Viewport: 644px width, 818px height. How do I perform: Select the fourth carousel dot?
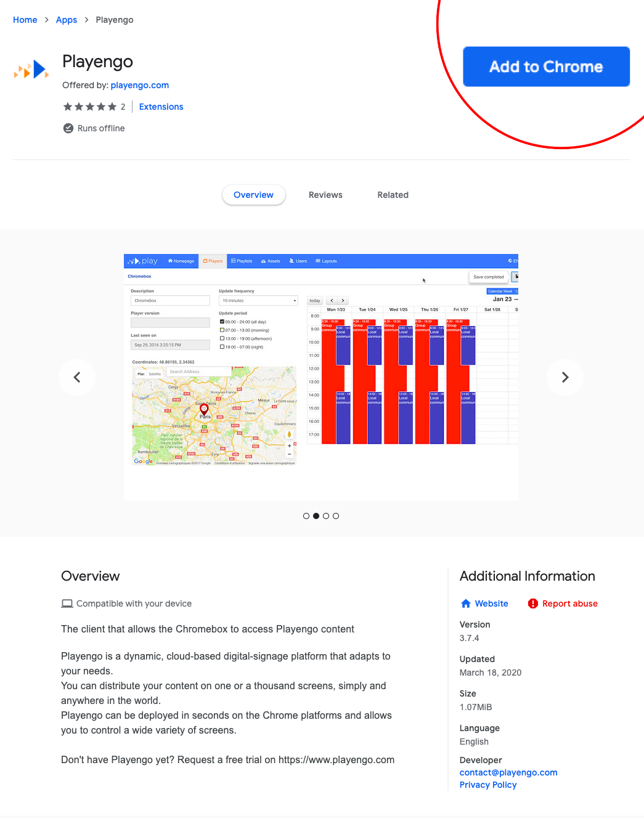coord(336,516)
